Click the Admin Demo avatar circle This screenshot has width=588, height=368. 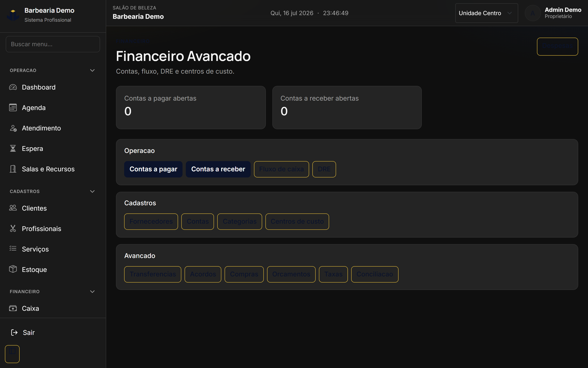coord(533,13)
